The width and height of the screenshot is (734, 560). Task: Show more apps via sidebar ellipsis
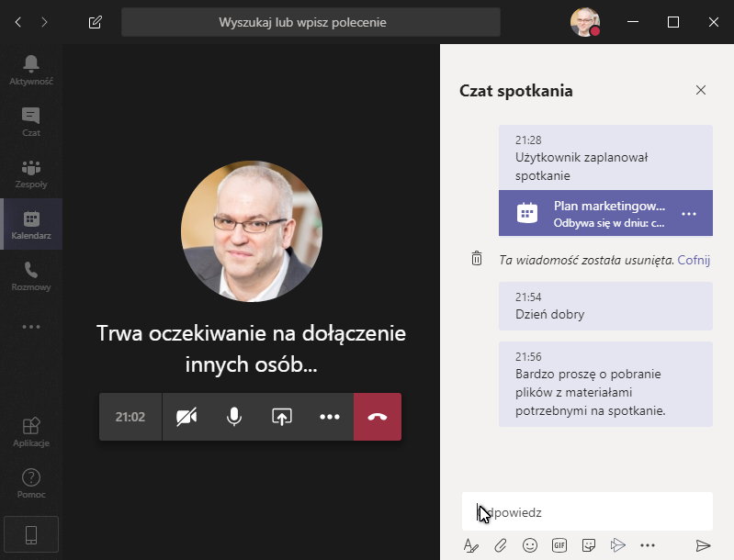(x=31, y=327)
